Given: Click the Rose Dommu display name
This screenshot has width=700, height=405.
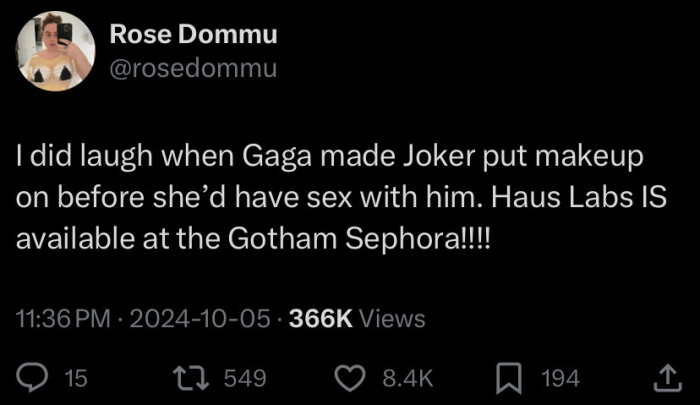Looking at the screenshot, I should 193,34.
